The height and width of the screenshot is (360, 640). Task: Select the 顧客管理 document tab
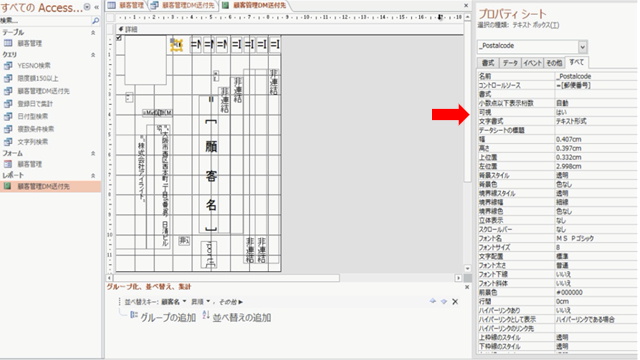[126, 5]
